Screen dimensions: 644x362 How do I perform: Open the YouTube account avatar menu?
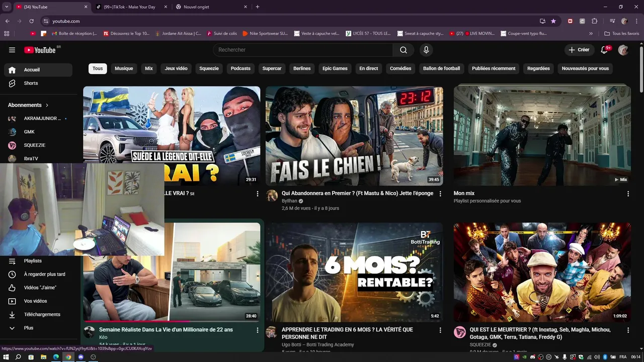[x=623, y=50]
